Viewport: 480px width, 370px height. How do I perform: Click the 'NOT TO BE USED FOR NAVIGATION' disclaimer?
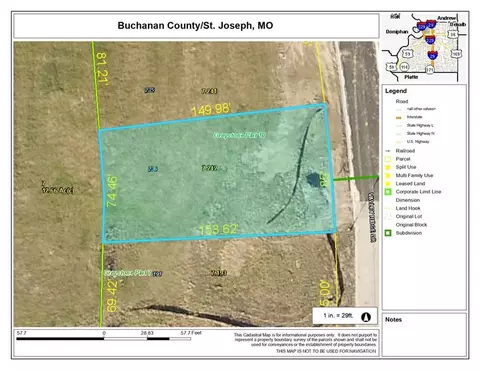[x=326, y=351]
